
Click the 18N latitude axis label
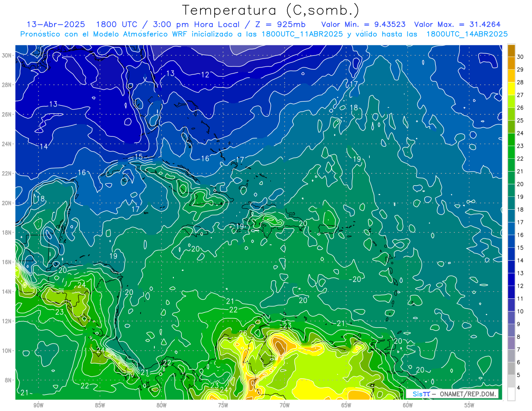tap(6, 232)
